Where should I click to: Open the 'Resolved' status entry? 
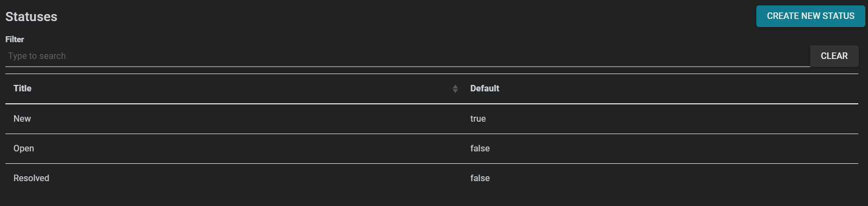tap(31, 178)
